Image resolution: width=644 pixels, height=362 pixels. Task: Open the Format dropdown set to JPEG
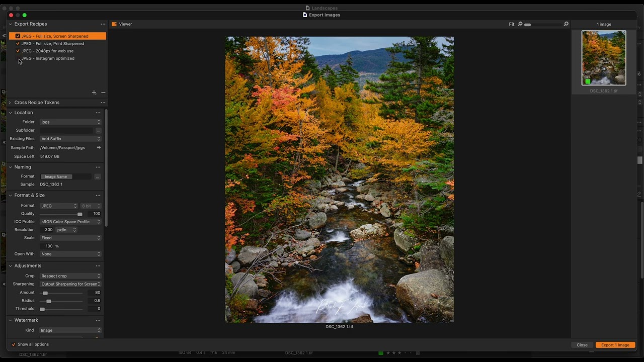pyautogui.click(x=59, y=206)
